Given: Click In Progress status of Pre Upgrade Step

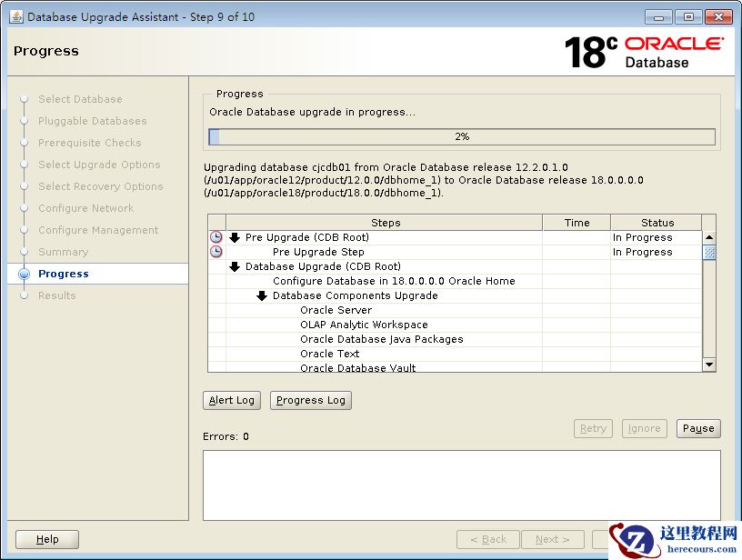Looking at the screenshot, I should pyautogui.click(x=643, y=252).
